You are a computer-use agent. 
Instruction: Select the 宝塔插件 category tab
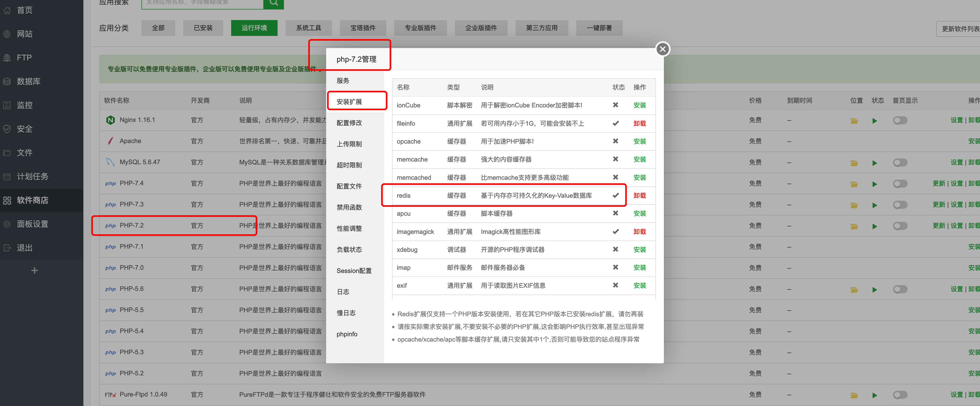(363, 28)
